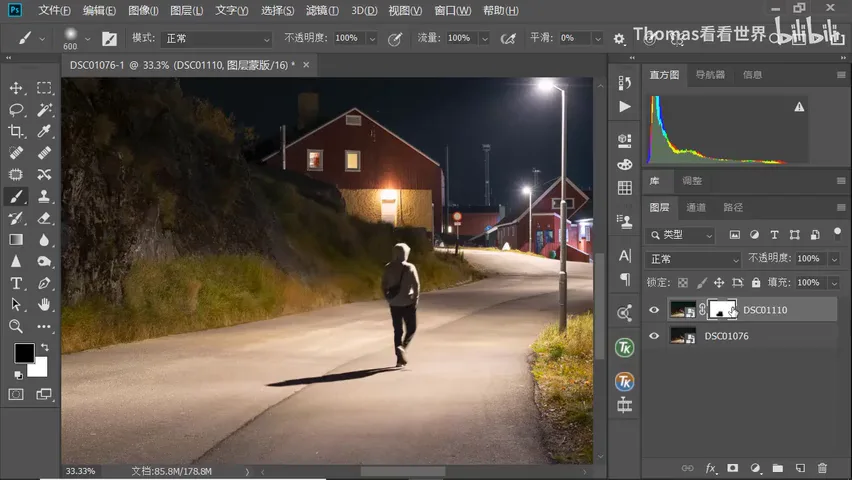Image resolution: width=852 pixels, height=480 pixels.
Task: Open the layer filter type dropdown
Action: 681,235
